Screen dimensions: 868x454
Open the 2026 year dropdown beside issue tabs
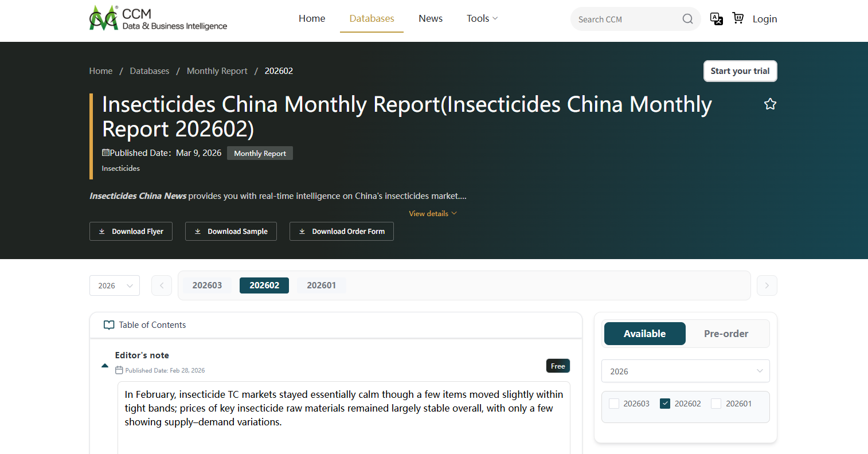pos(114,285)
